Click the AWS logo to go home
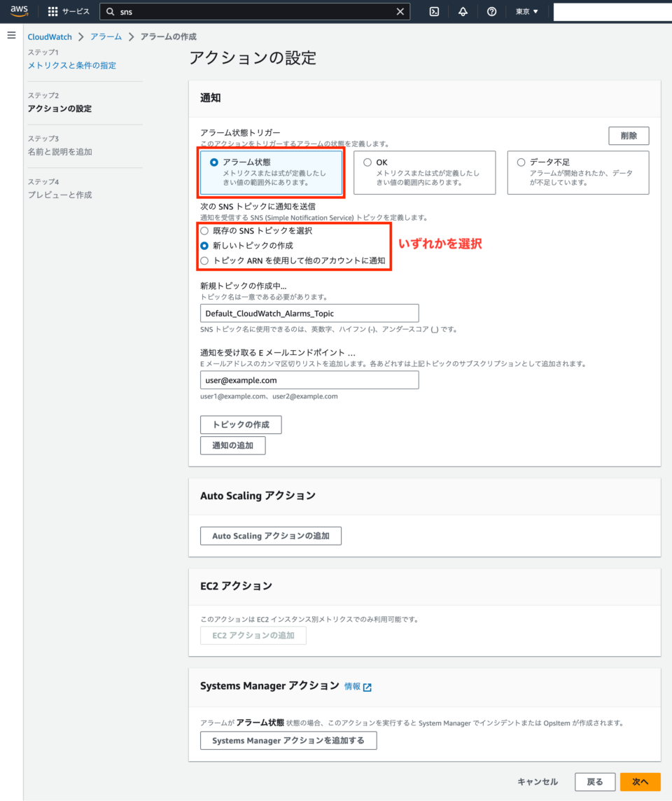 click(x=18, y=11)
